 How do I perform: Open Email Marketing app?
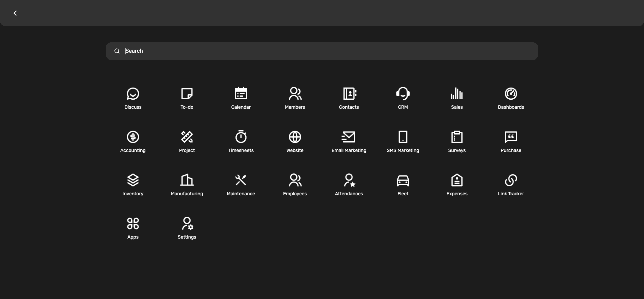tap(349, 142)
